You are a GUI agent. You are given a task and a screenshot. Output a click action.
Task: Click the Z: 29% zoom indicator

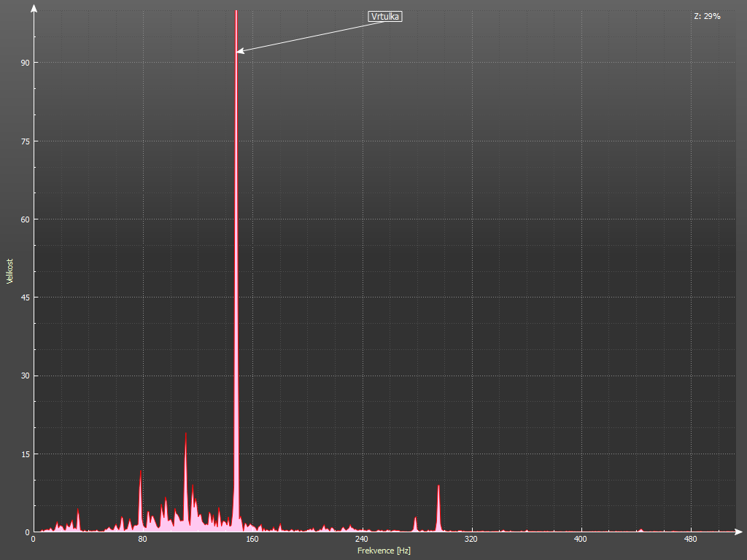(x=707, y=16)
